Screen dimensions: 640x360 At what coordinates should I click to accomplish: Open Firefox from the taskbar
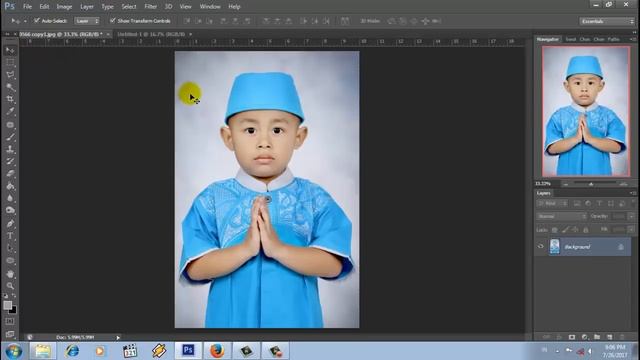pos(217,351)
